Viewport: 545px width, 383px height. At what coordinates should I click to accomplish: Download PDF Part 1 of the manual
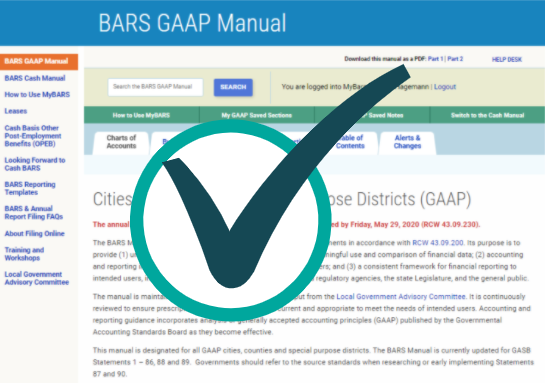pyautogui.click(x=436, y=59)
